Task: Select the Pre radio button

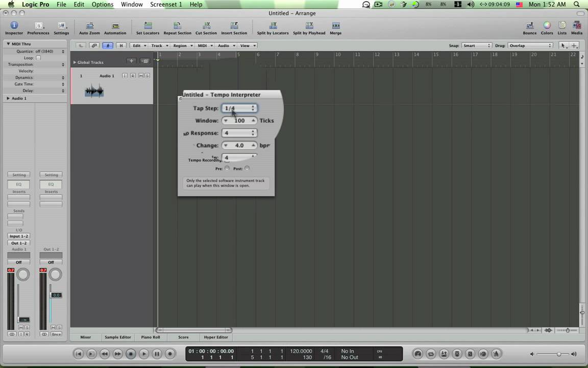Action: [x=227, y=168]
